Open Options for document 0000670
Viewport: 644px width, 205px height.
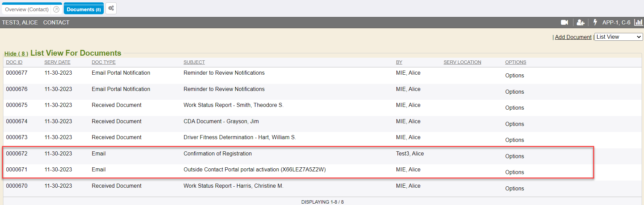coord(514,188)
